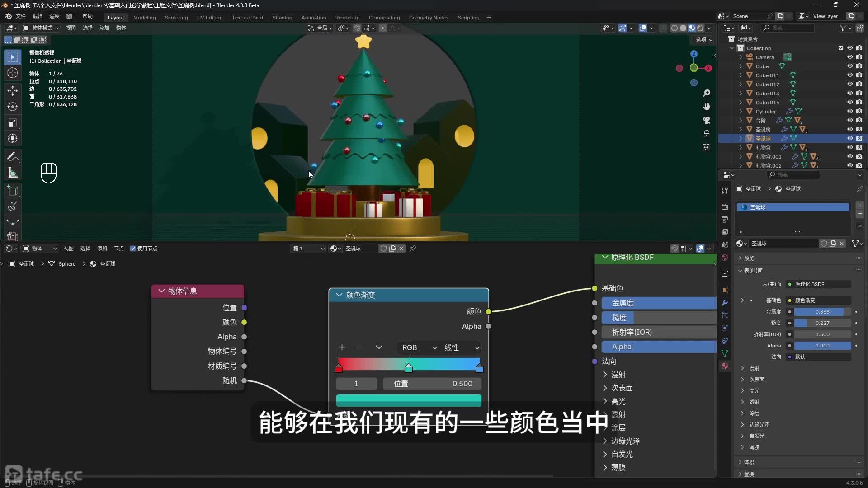
Task: Open the 线性 interpolation dropdown
Action: pos(461,347)
